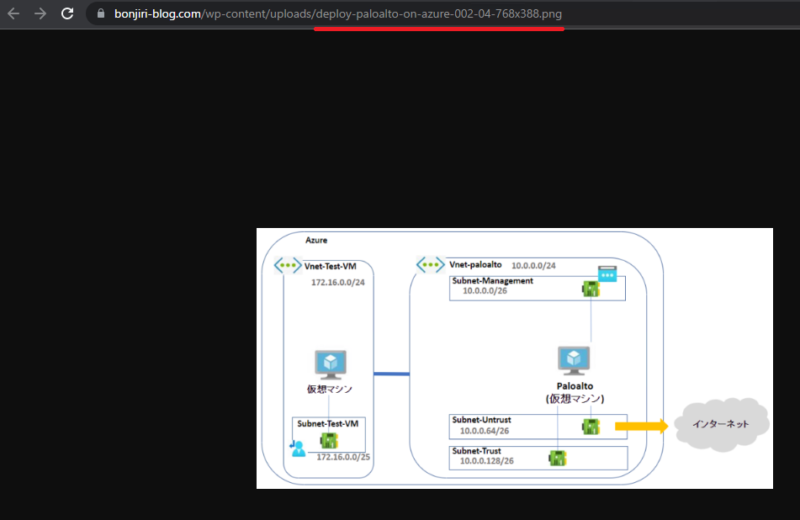This screenshot has width=800, height=520.
Task: Click the Subnet-Untrust label
Action: click(x=482, y=420)
